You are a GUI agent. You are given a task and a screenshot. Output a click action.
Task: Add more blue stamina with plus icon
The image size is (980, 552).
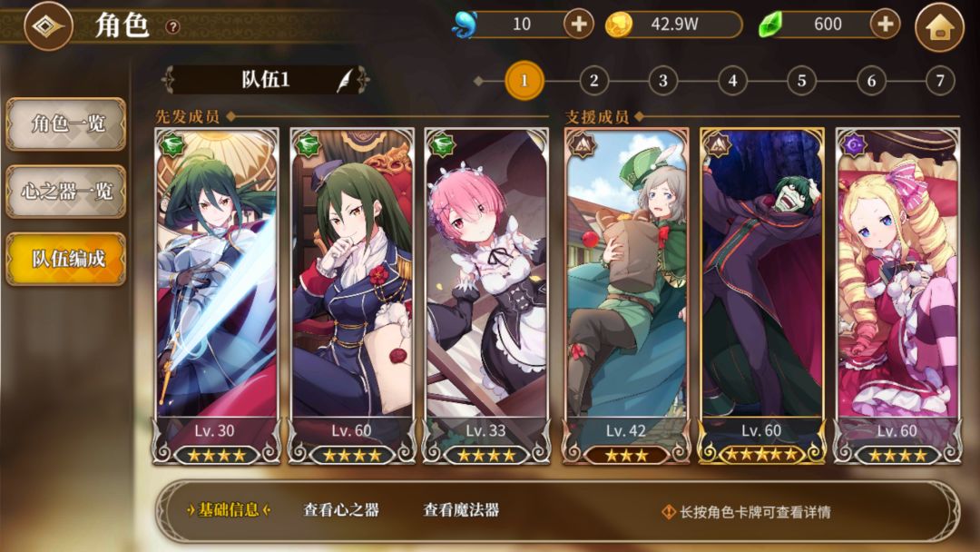point(578,25)
